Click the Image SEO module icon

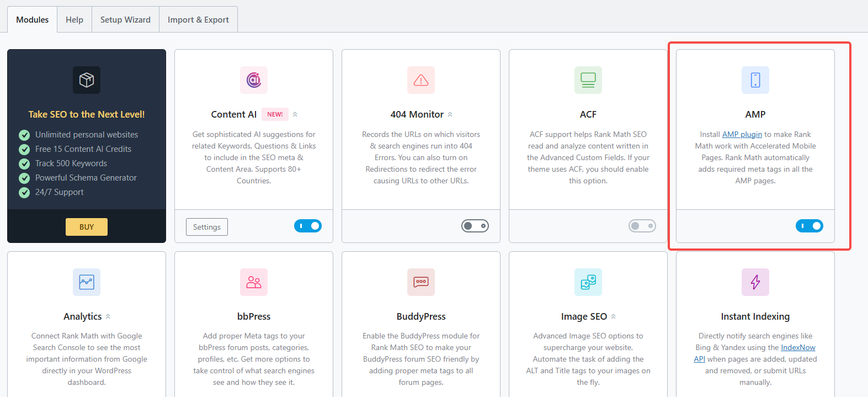[588, 282]
